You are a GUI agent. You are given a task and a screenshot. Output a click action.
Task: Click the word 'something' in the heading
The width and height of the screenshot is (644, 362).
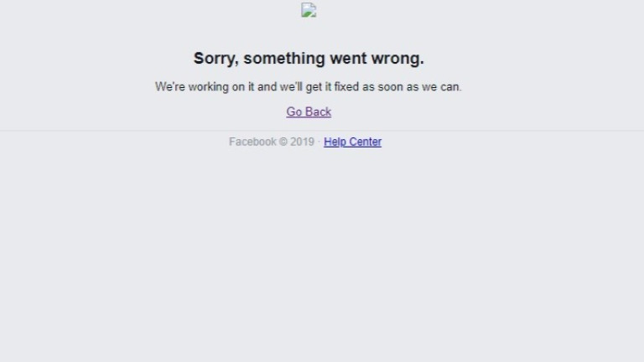coord(284,59)
